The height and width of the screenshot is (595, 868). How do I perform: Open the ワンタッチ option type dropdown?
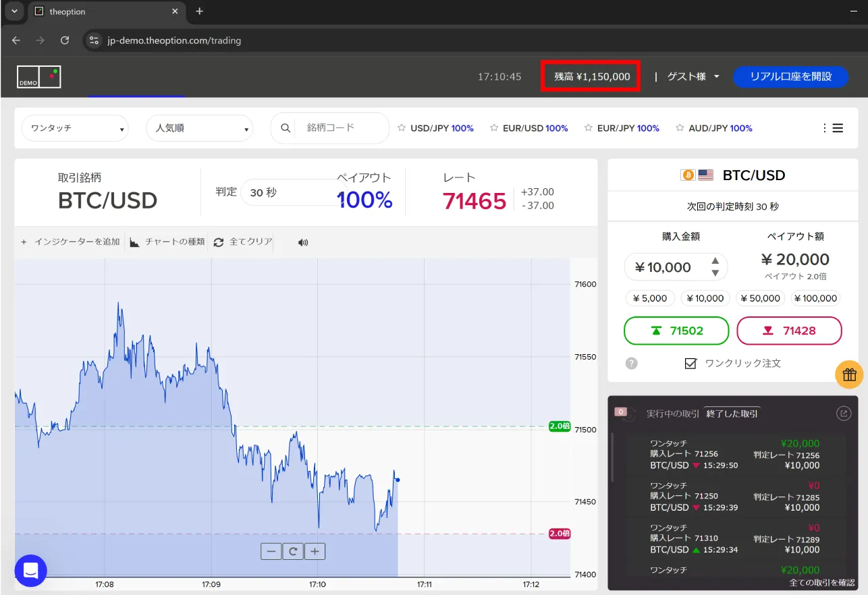[x=75, y=128]
